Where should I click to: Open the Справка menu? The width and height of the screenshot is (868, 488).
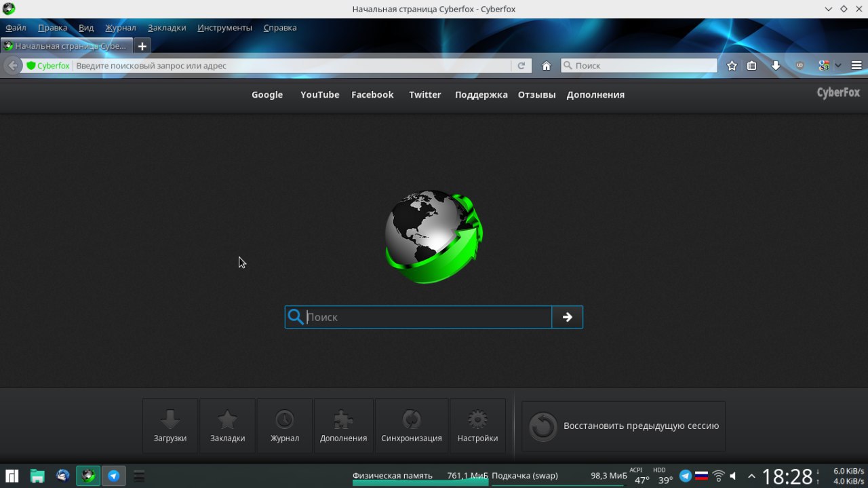tap(280, 28)
